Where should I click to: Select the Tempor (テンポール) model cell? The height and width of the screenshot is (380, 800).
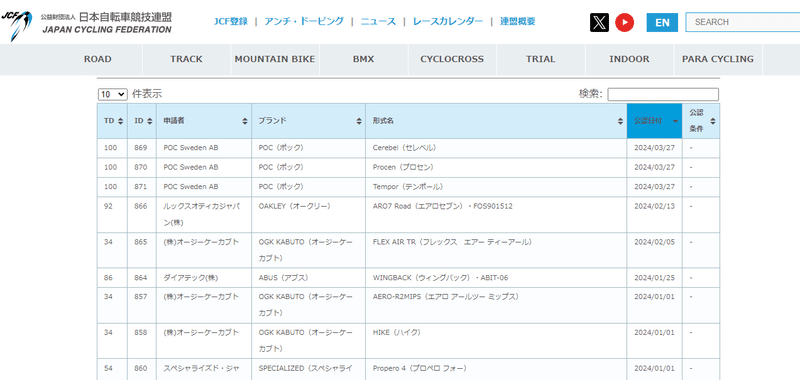(x=496, y=187)
